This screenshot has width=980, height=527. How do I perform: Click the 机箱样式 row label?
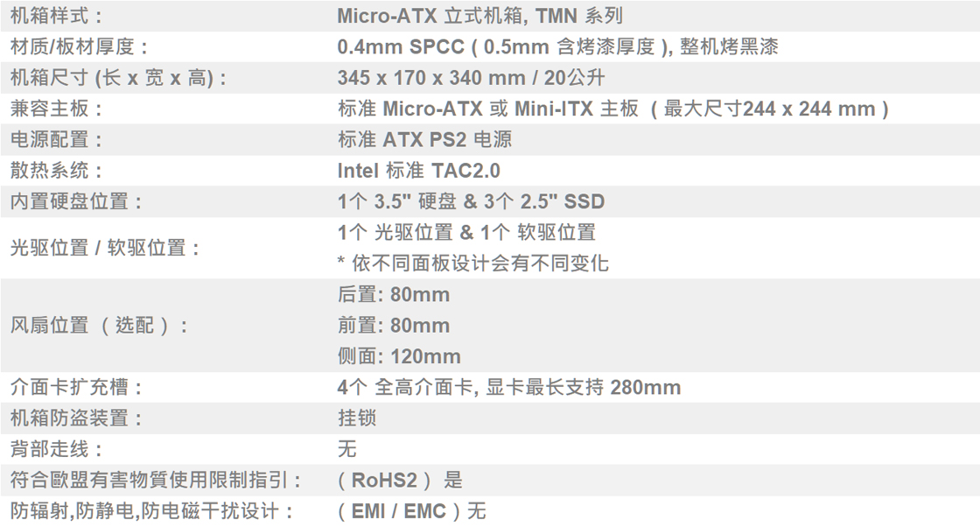tap(56, 16)
